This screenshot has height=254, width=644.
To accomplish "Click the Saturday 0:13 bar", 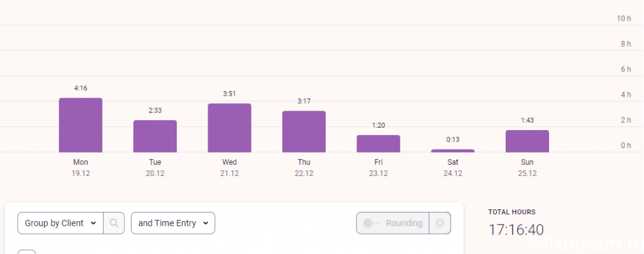I will (453, 151).
